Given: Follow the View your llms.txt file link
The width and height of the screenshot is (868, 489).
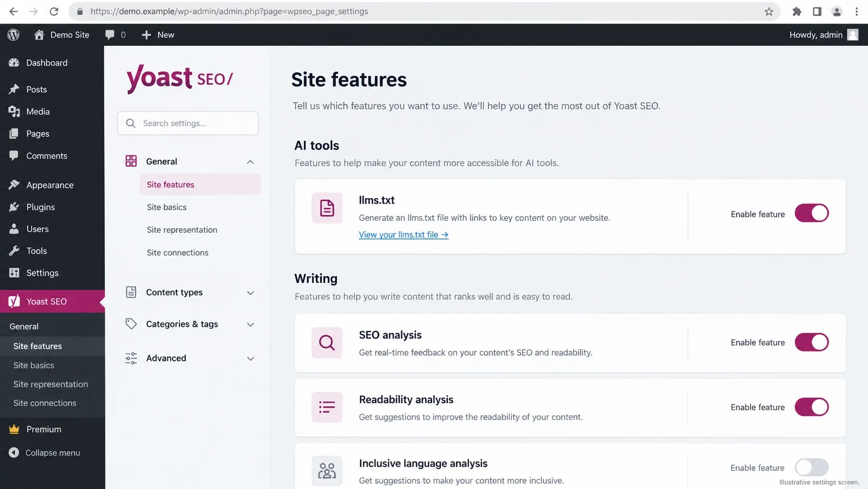Looking at the screenshot, I should pyautogui.click(x=403, y=235).
